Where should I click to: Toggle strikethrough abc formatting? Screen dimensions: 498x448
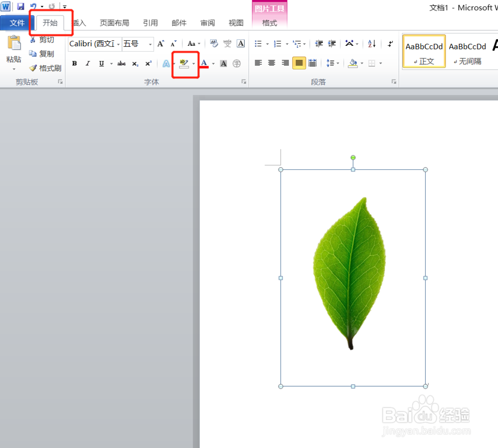coord(122,63)
